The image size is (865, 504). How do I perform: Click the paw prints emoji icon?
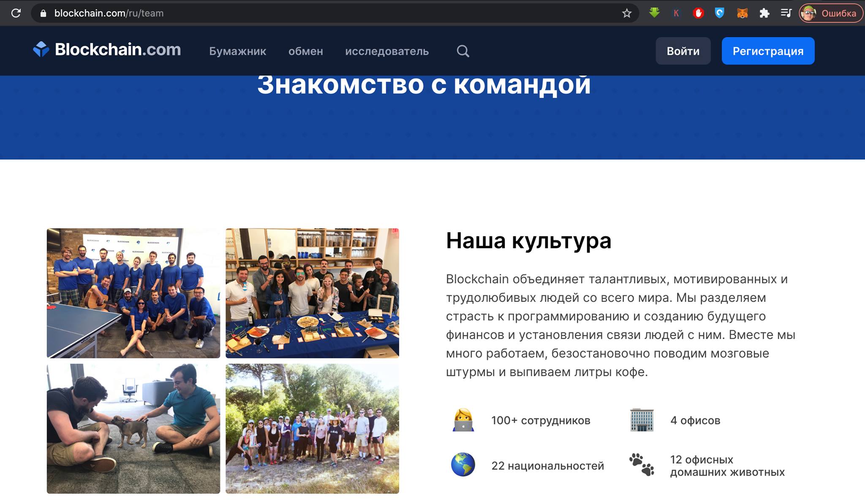coord(642,465)
